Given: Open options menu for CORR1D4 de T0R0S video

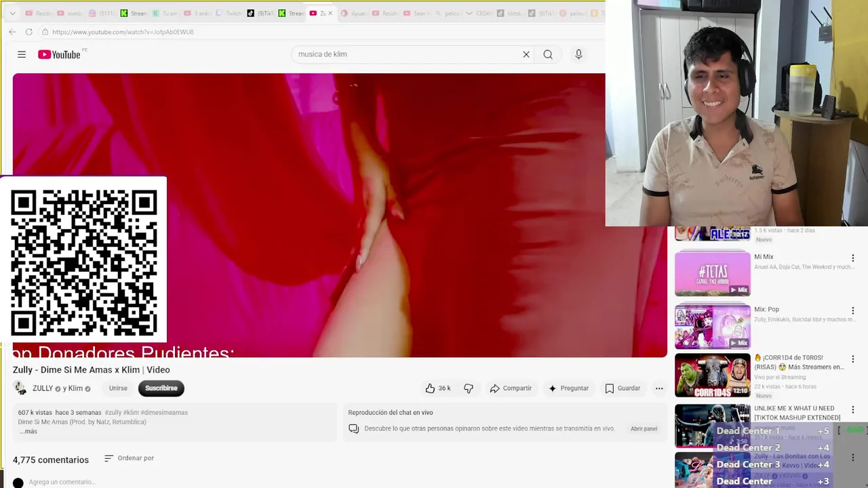Looking at the screenshot, I should [853, 359].
